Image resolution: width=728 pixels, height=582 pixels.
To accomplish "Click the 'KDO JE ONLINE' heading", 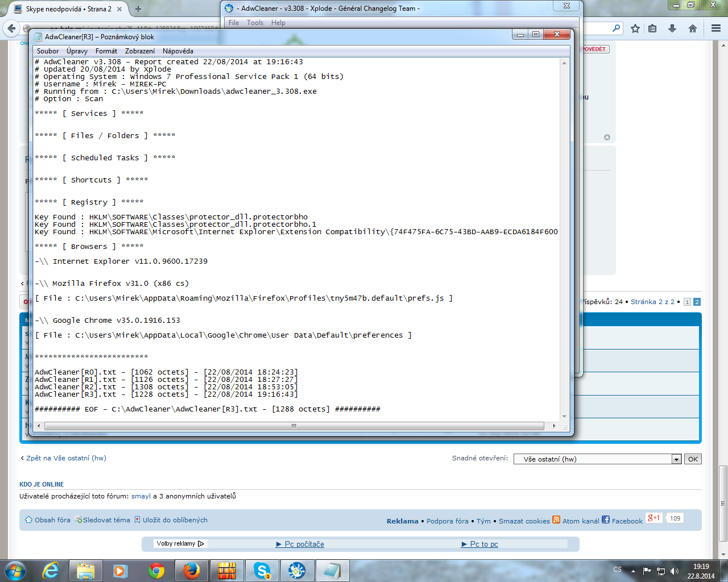I will (x=42, y=484).
